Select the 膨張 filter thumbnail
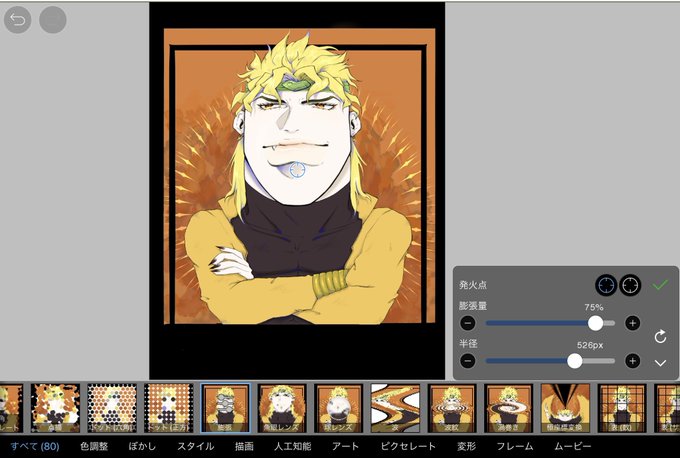The width and height of the screenshot is (680, 458). 225,408
